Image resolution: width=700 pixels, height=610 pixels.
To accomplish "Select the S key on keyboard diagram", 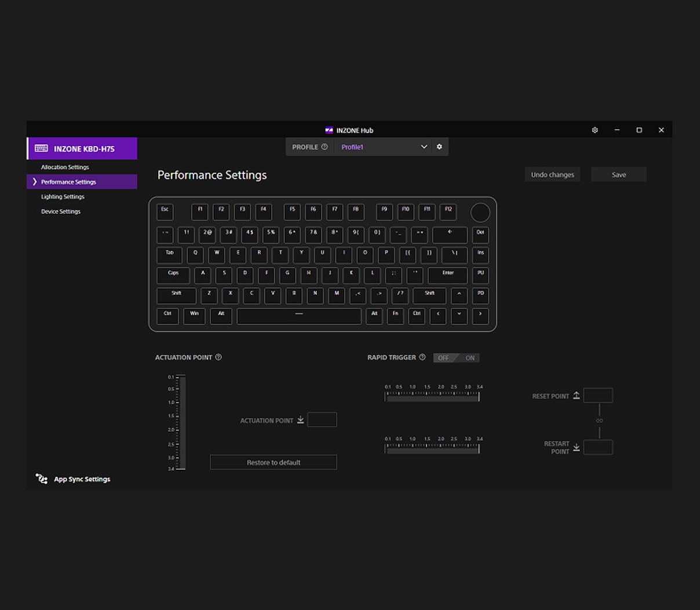I will click(x=224, y=276).
